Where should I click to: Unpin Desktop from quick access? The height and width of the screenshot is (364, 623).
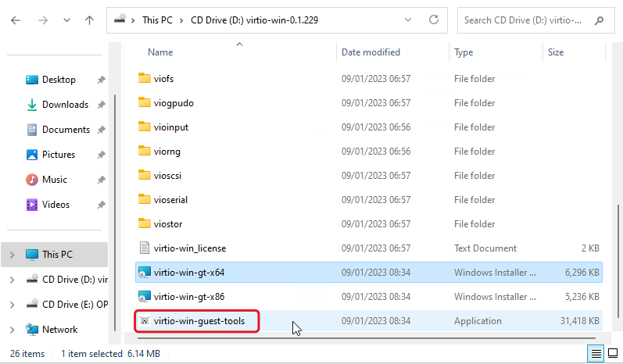[x=101, y=80]
